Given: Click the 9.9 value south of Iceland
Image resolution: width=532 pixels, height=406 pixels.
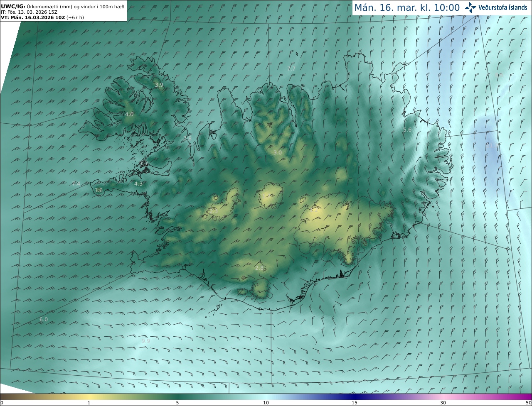Looking at the screenshot, I should coord(145,341).
